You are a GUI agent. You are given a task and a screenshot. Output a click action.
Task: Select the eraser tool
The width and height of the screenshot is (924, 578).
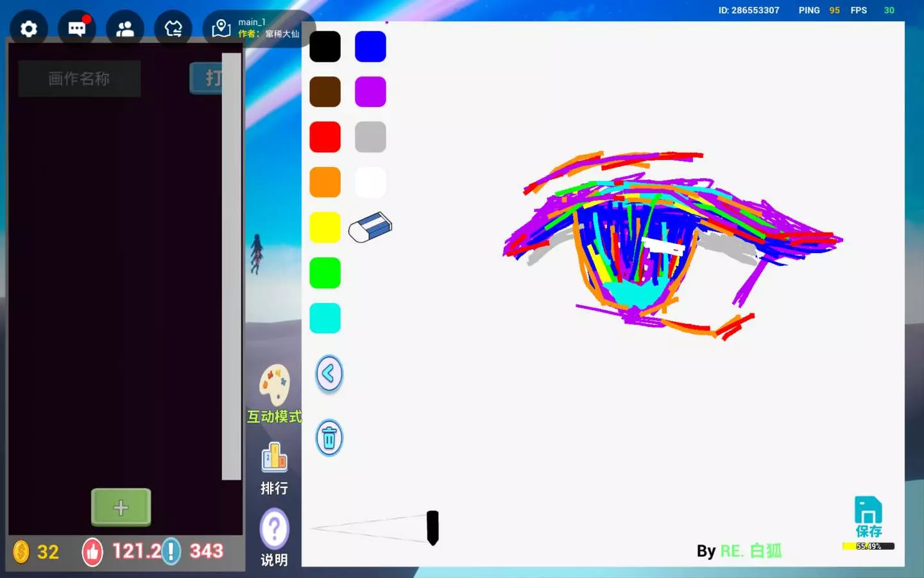click(370, 227)
